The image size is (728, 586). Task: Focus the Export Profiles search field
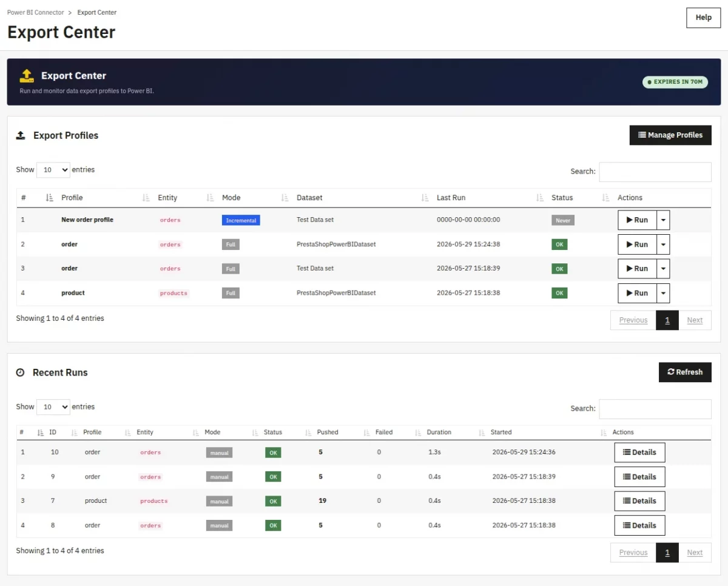(655, 172)
